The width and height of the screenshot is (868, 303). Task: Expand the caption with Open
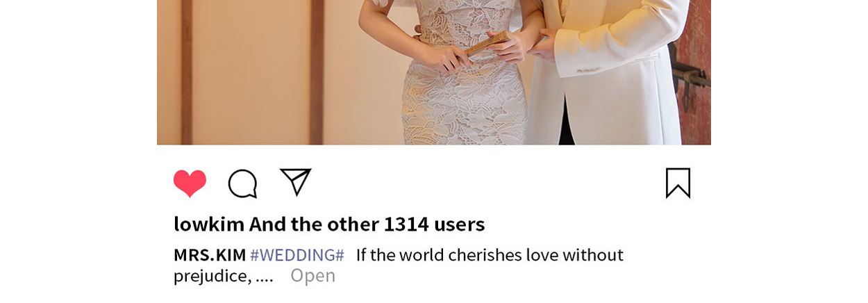pyautogui.click(x=312, y=276)
